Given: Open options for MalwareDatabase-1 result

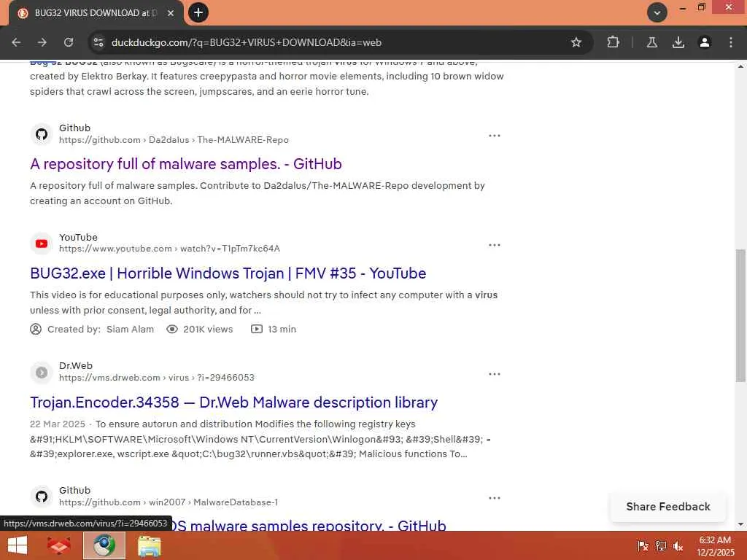Looking at the screenshot, I should coord(494,498).
